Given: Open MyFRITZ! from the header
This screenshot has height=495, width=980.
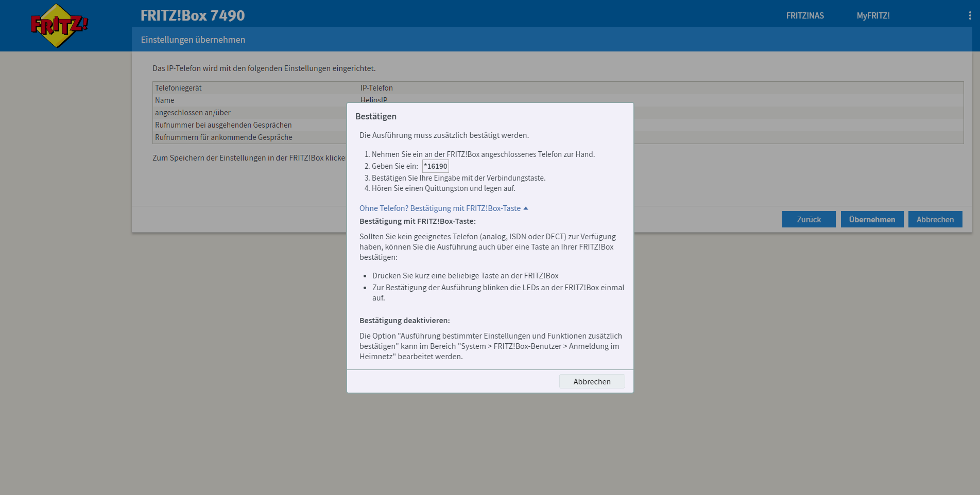Looking at the screenshot, I should click(873, 15).
